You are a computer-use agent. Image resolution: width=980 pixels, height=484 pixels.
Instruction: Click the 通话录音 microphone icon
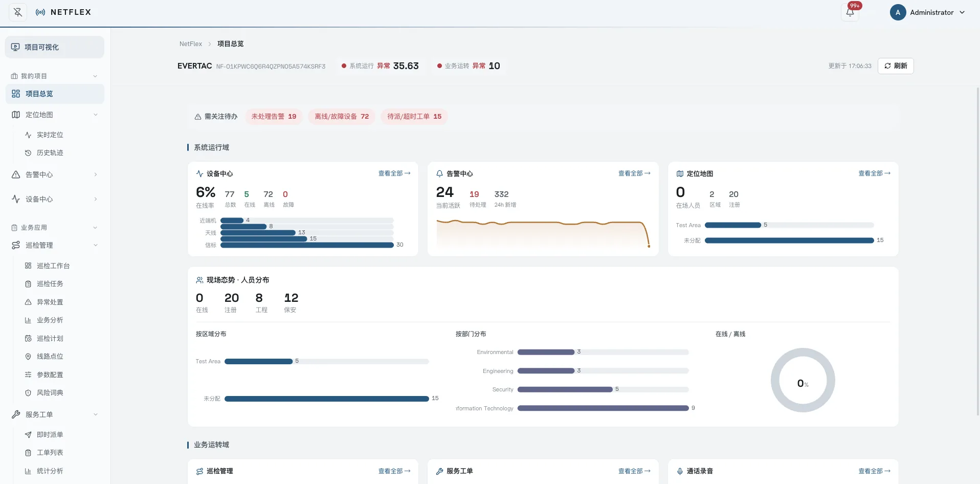click(x=680, y=471)
